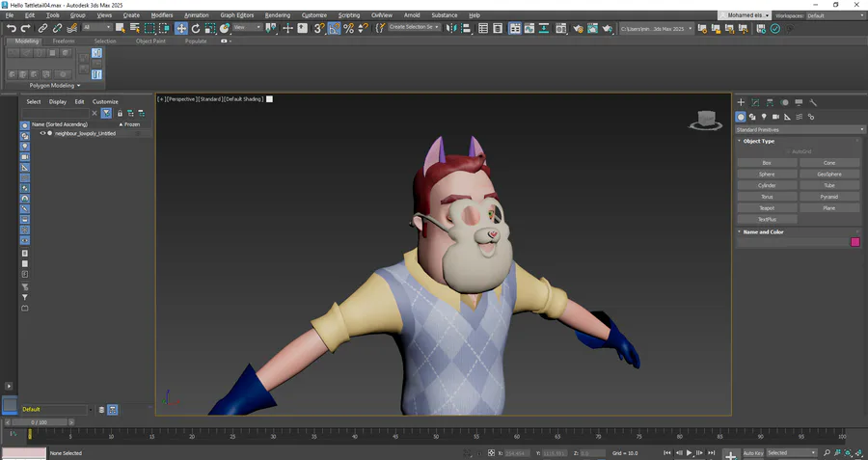Collapse the Name and Color rollout
This screenshot has height=460, width=868.
click(763, 232)
